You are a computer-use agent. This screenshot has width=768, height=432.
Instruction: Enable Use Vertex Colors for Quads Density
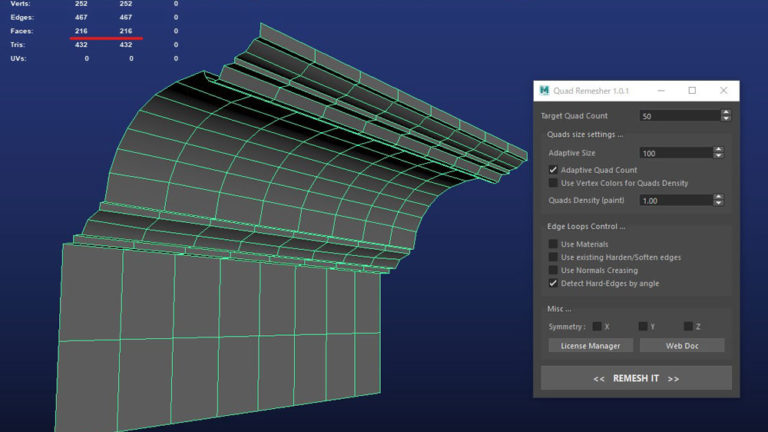tap(553, 183)
